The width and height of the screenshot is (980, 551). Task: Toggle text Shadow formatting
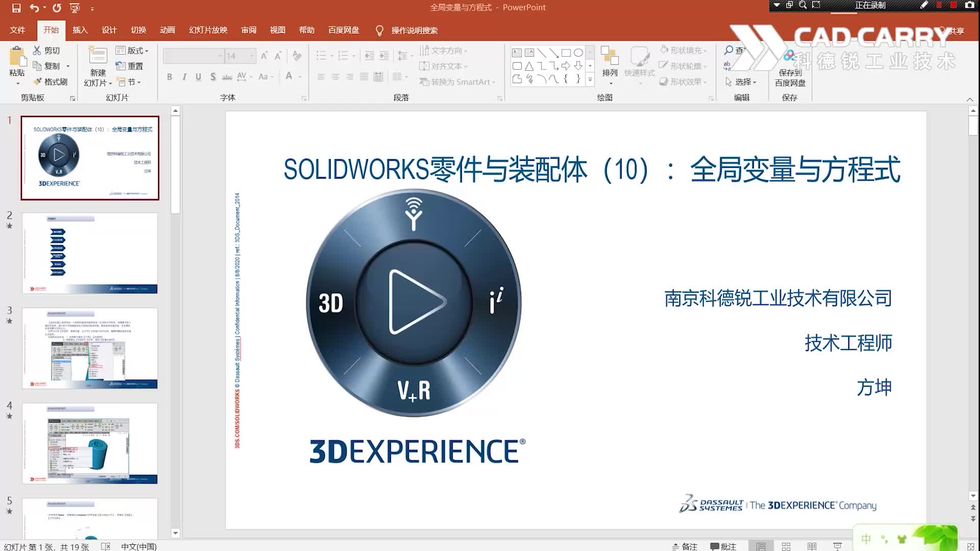pos(213,77)
